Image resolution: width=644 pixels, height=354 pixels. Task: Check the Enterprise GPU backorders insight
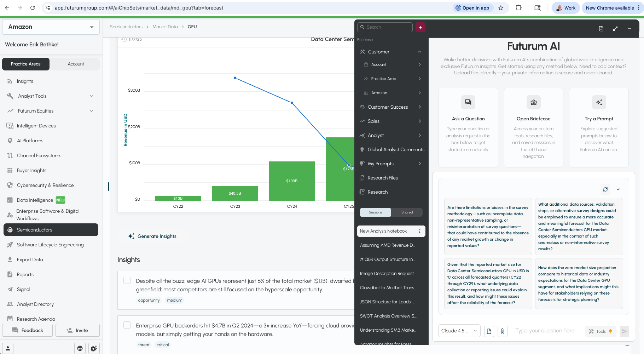click(127, 325)
